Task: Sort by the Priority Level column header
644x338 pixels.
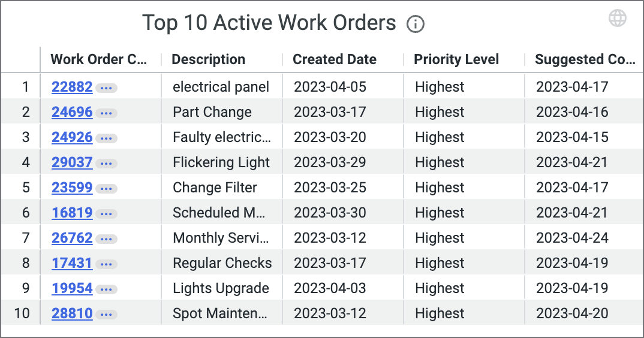Action: (x=456, y=59)
